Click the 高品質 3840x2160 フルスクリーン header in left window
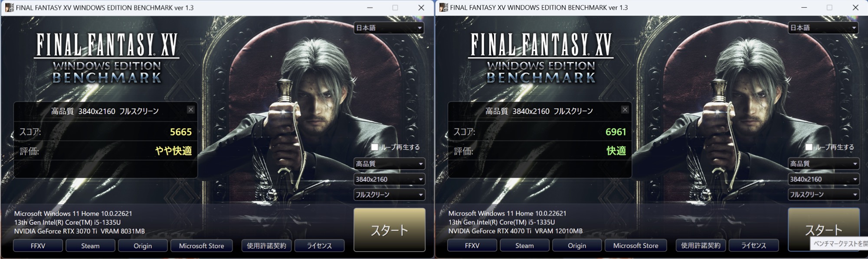The image size is (868, 259). 105,111
